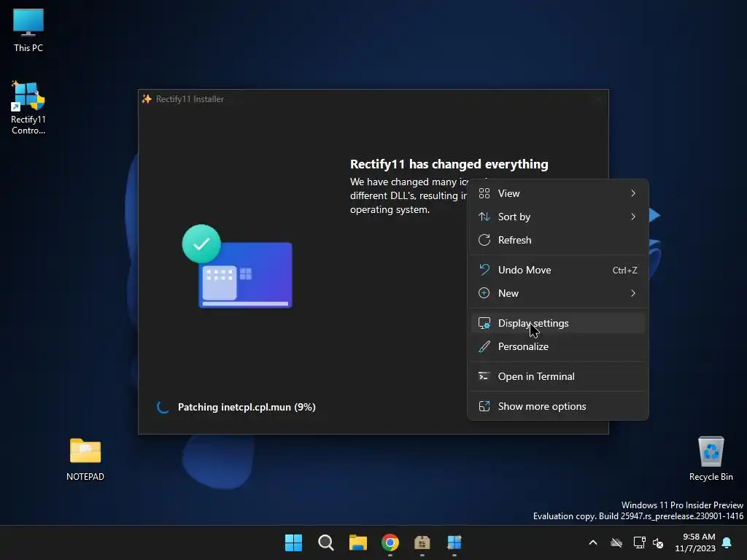Click the Rectify11 Installer title bar
This screenshot has height=560, width=747.
pos(373,99)
